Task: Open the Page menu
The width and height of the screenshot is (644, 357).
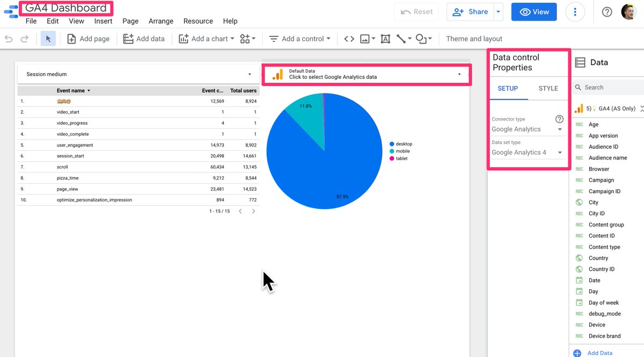Action: (130, 21)
